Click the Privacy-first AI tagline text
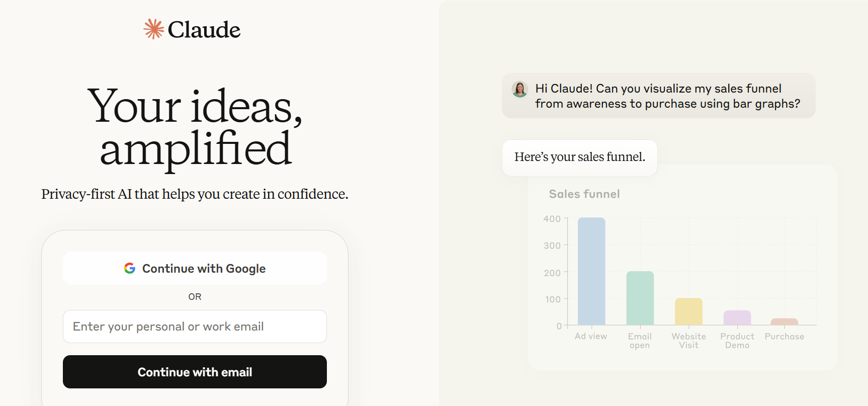868x406 pixels. pos(195,194)
